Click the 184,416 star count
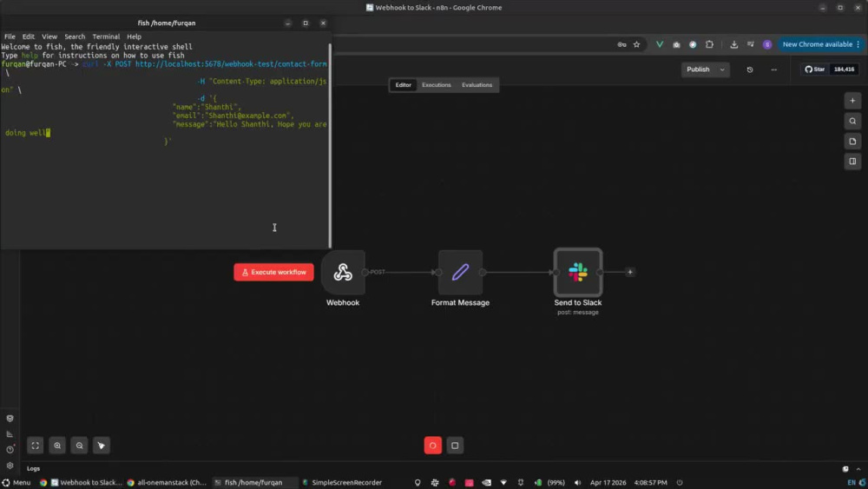The height and width of the screenshot is (489, 868). tap(844, 69)
